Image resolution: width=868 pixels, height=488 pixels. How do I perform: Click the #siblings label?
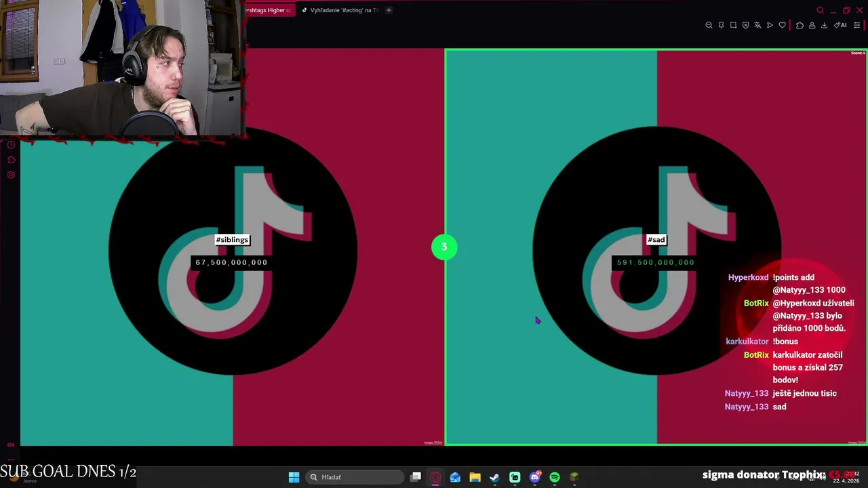pyautogui.click(x=232, y=240)
